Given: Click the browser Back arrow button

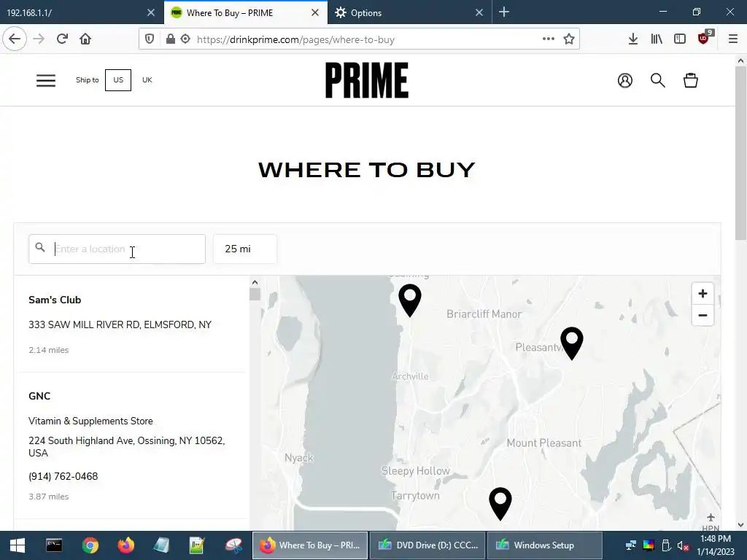Looking at the screenshot, I should 15,39.
